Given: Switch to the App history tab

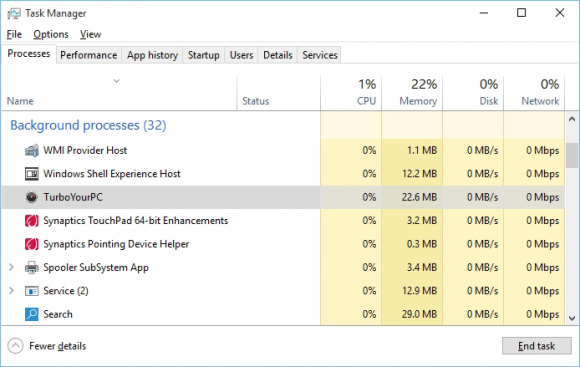Looking at the screenshot, I should coord(152,55).
